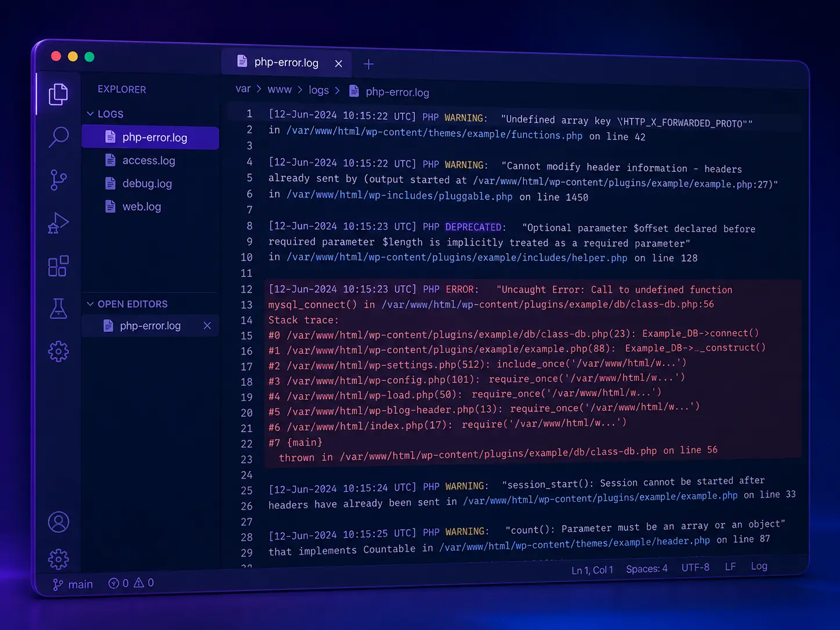The image size is (840, 630).
Task: Open Run and Debug icon
Action: [x=58, y=223]
